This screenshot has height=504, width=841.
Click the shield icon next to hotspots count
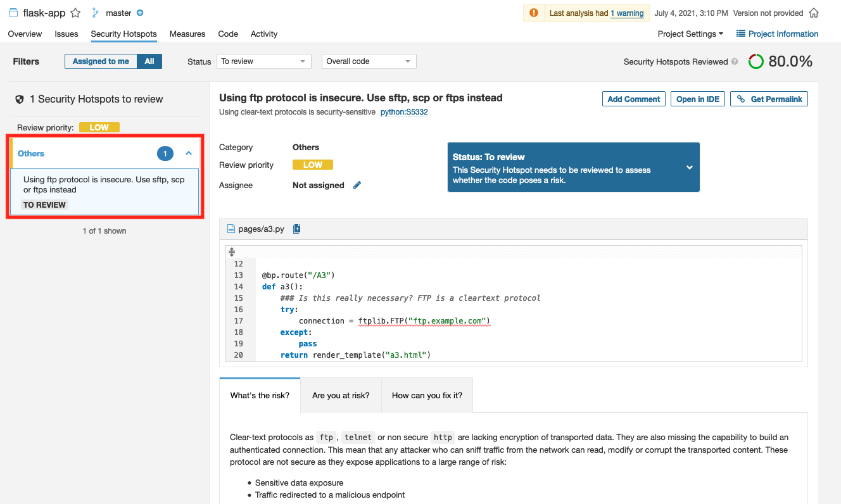click(x=20, y=99)
